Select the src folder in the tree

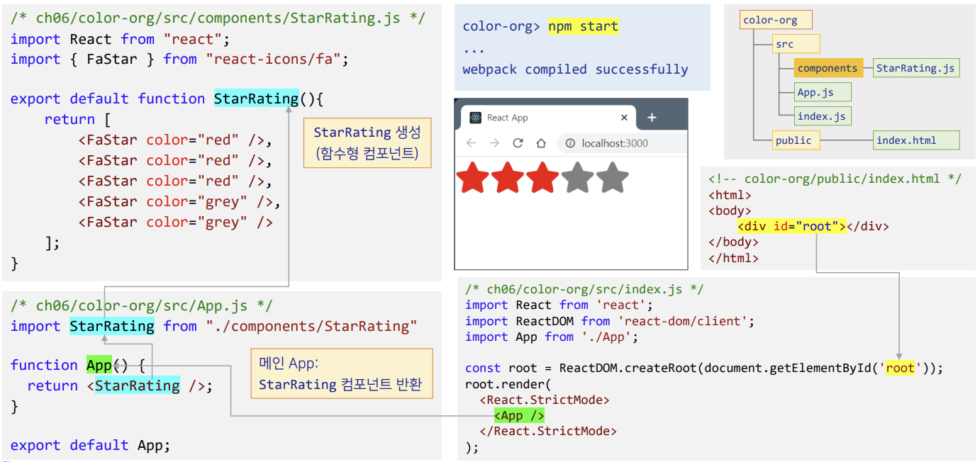[796, 44]
